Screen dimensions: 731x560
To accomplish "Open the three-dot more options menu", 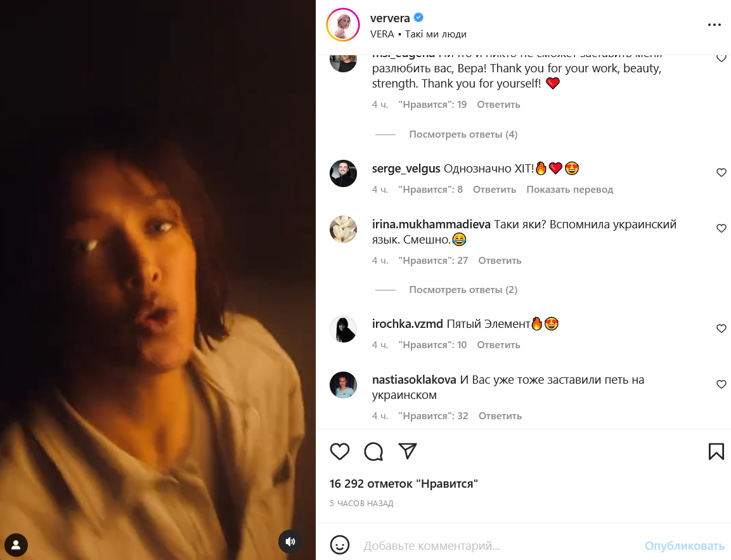I will (x=715, y=25).
